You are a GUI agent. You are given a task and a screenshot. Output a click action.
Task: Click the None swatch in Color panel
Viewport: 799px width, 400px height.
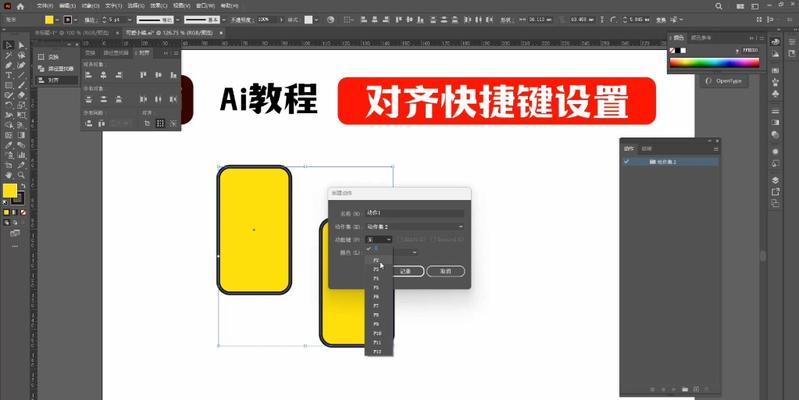[x=673, y=50]
